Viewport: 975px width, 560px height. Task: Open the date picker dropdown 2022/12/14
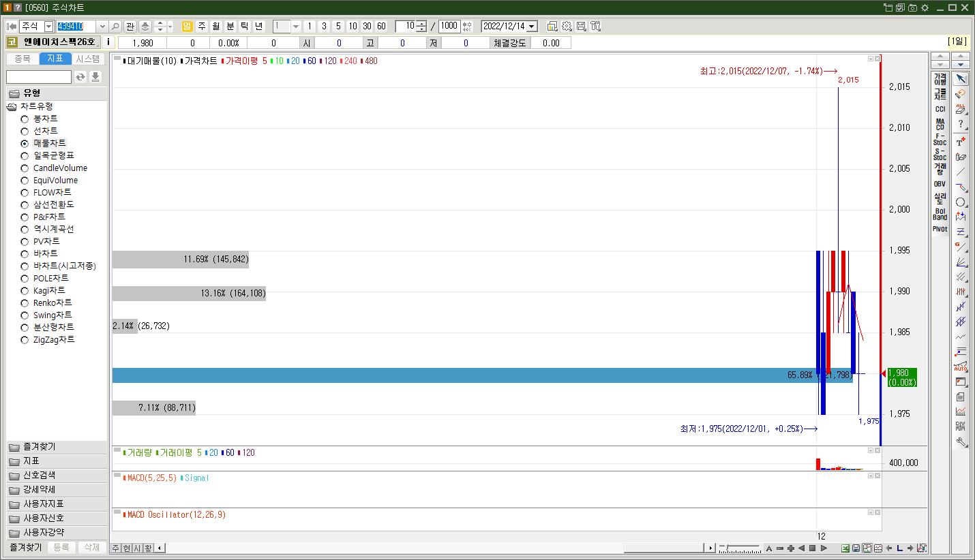pos(532,27)
